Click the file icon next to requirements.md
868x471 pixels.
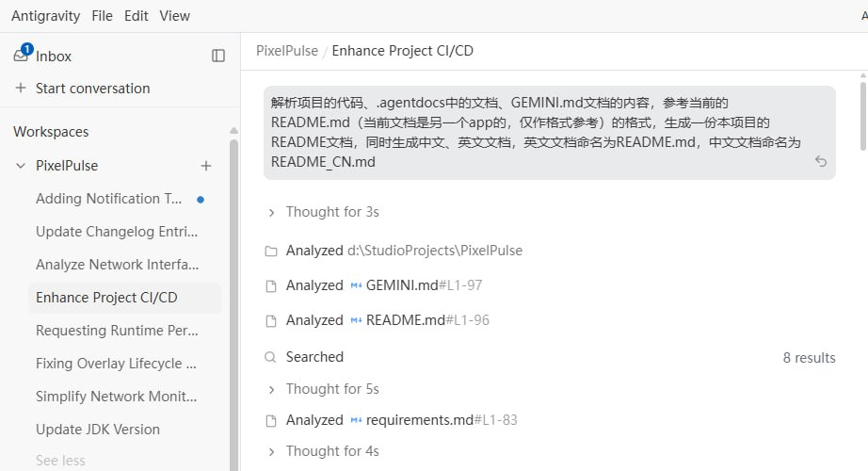(x=271, y=420)
